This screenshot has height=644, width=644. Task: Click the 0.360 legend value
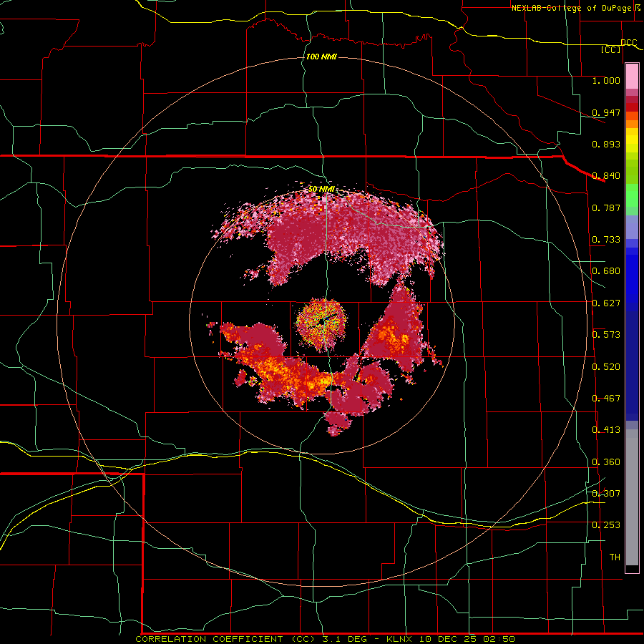[606, 462]
